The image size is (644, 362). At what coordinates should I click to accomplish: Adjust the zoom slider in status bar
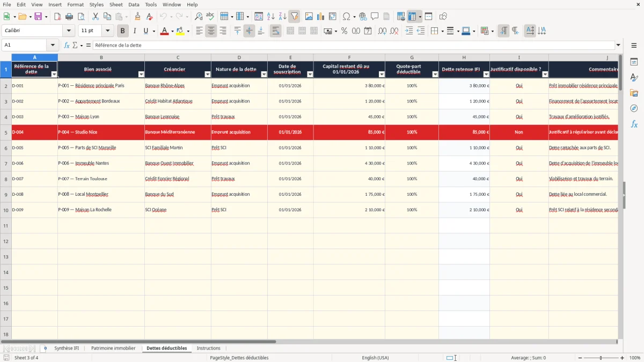click(601, 358)
